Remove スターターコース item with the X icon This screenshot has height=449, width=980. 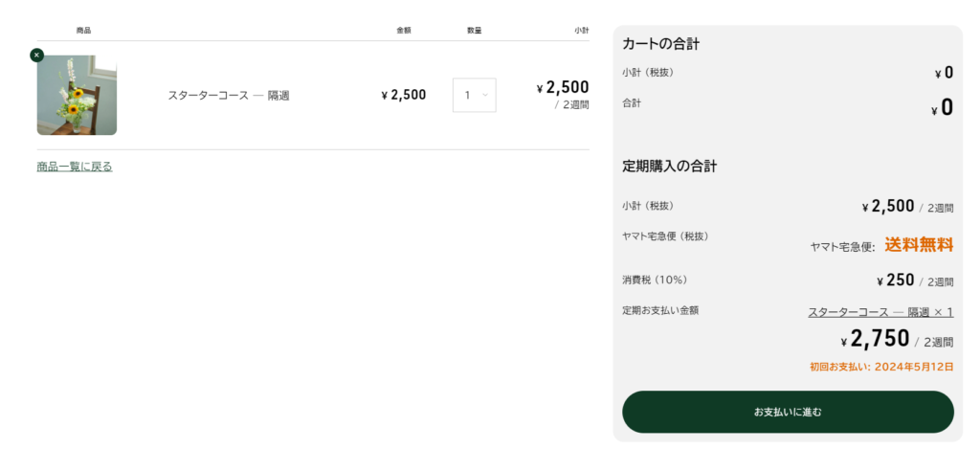point(37,55)
